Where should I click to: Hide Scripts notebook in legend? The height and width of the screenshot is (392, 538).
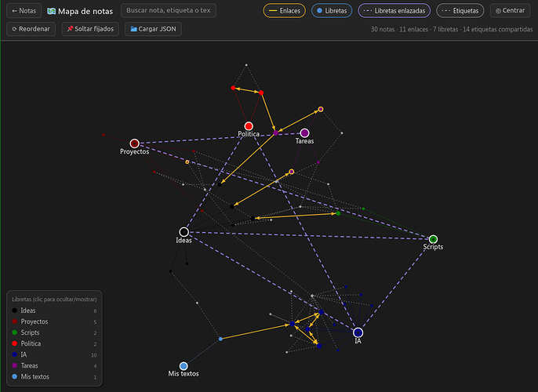tap(54, 332)
